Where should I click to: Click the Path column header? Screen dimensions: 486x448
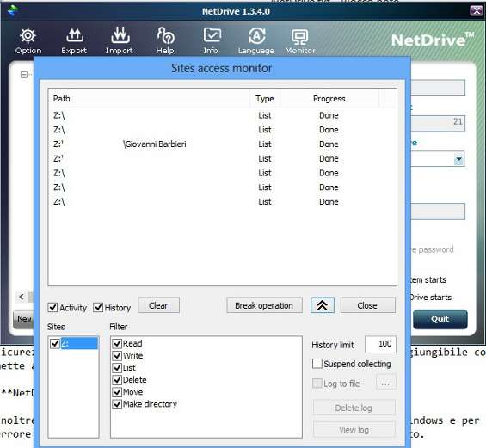(149, 99)
